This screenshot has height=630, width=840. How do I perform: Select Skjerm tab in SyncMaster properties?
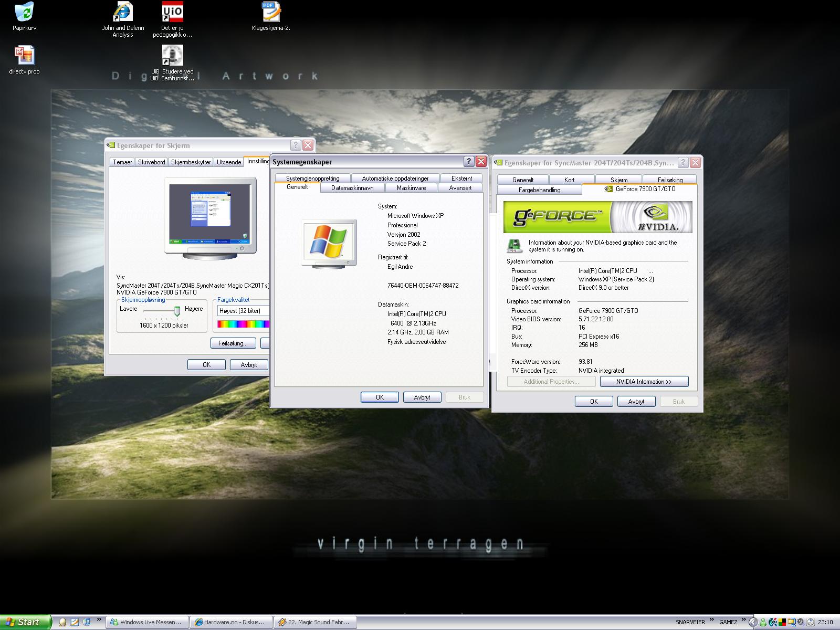pos(619,180)
